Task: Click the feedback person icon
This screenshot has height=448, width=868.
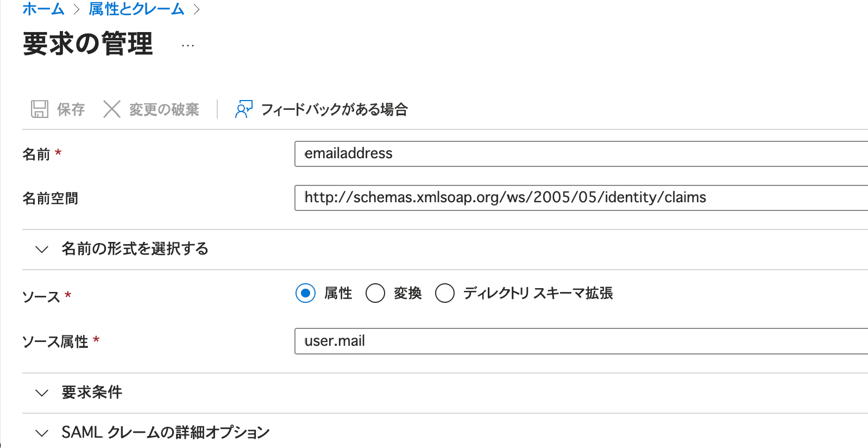Action: point(243,109)
